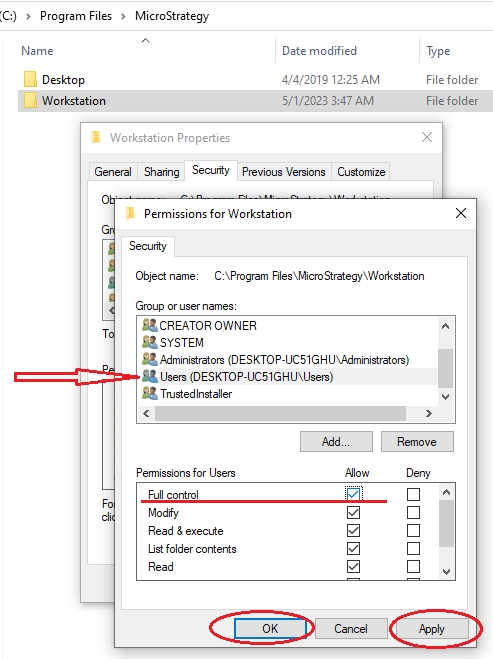The image size is (493, 659).
Task: Check Deny box for List folder contents
Action: 413,548
